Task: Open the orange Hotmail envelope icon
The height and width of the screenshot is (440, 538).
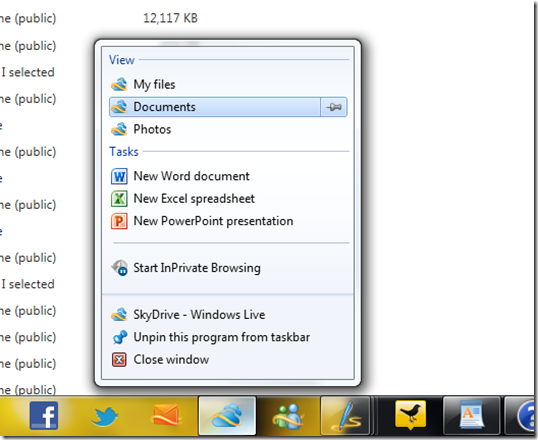Action: click(x=166, y=415)
